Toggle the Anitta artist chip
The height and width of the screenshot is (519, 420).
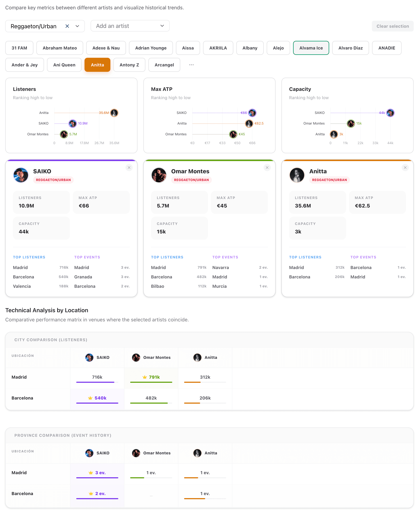[97, 65]
